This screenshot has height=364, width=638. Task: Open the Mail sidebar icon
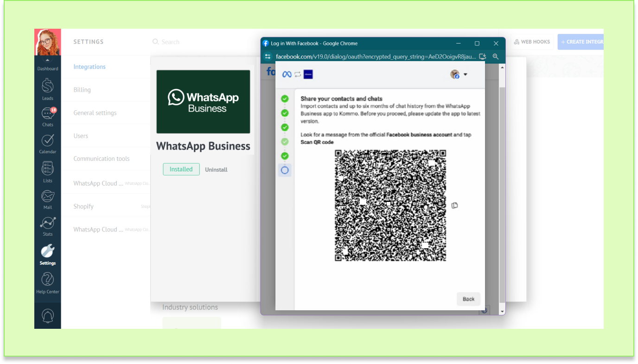click(x=48, y=197)
